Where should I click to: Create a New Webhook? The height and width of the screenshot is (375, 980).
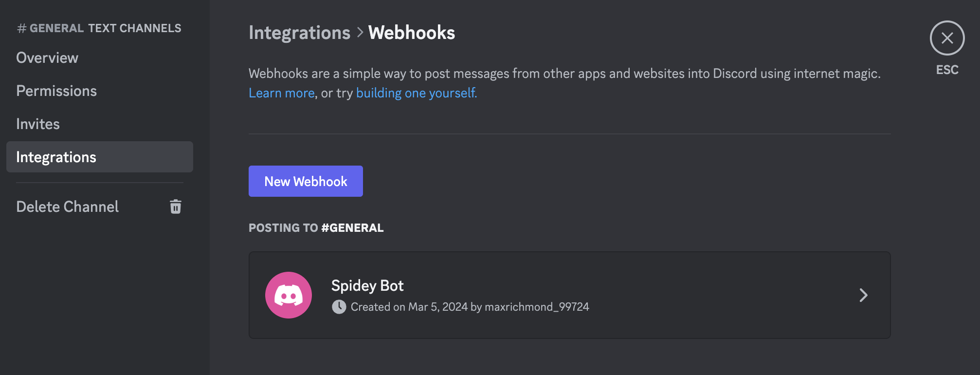(306, 181)
